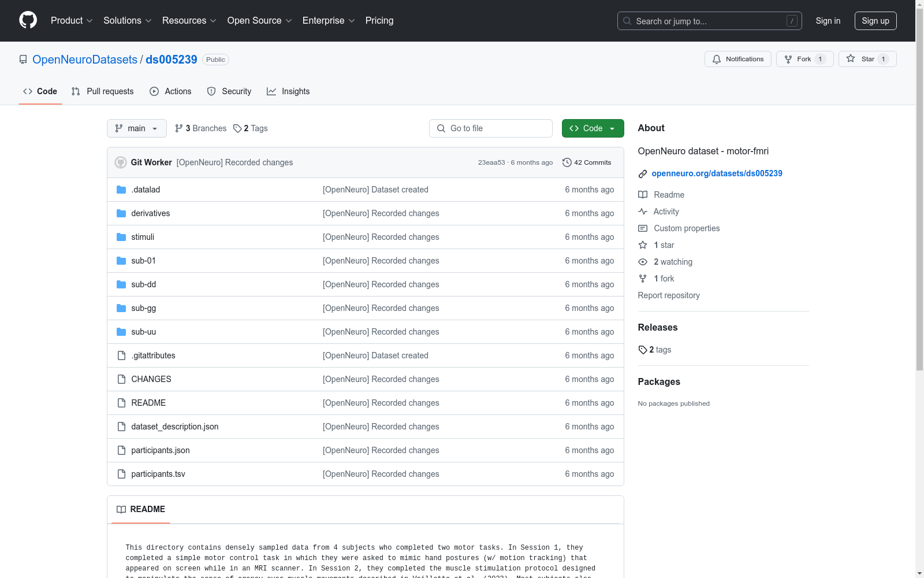
Task: Open the ds005239 repository name link
Action: point(172,60)
